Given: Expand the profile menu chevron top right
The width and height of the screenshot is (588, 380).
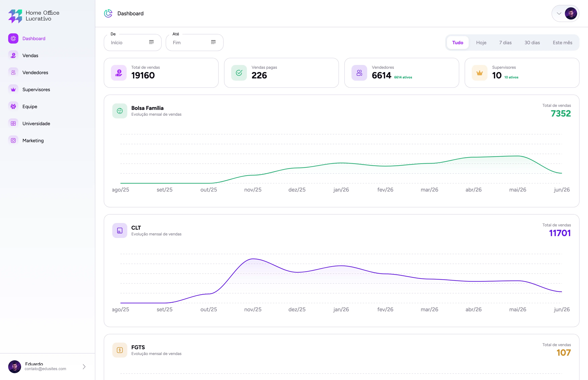Looking at the screenshot, I should click(x=559, y=14).
